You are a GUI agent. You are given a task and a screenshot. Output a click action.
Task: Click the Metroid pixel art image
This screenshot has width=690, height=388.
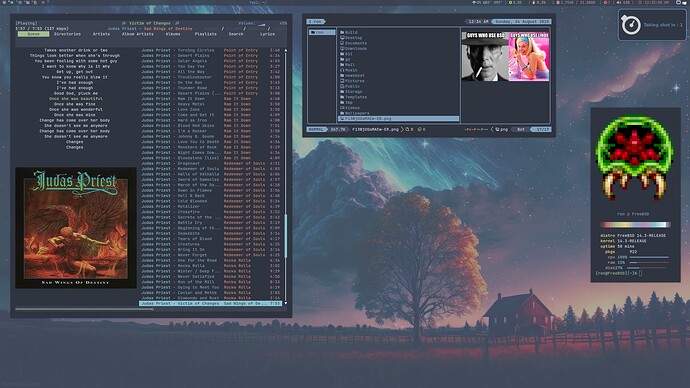634,157
